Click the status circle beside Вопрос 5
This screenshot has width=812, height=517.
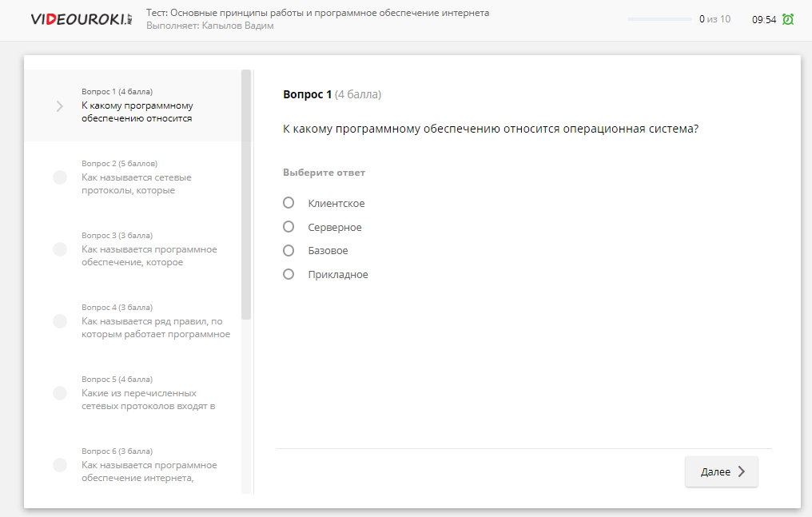point(60,393)
